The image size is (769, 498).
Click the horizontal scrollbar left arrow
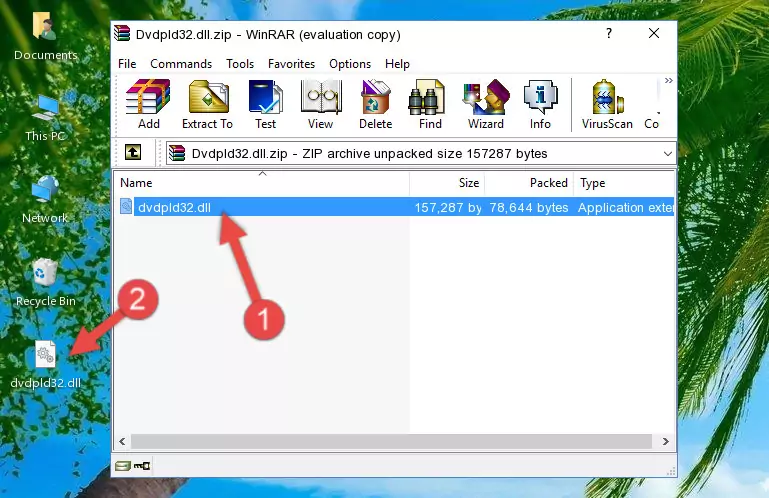[x=122, y=441]
